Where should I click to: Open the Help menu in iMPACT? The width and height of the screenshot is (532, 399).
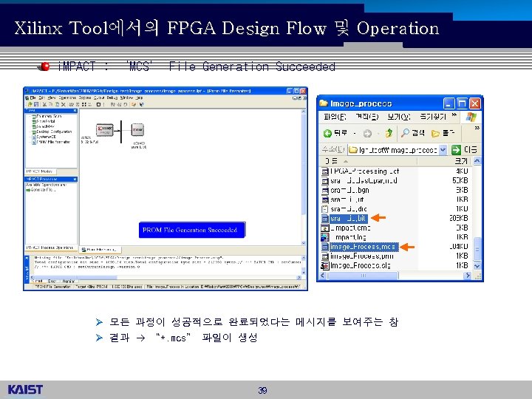(139, 98)
